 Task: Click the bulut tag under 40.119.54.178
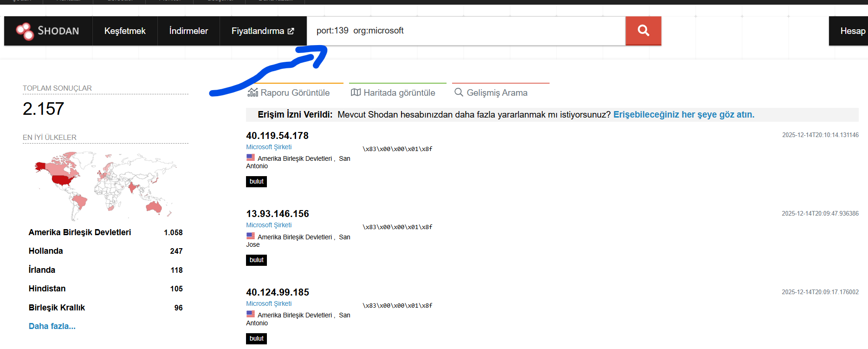[x=256, y=182]
